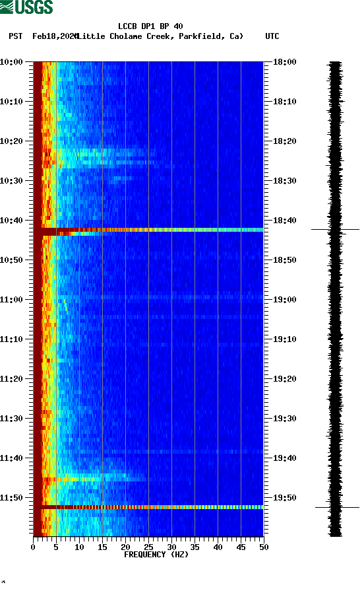Click the '10:00' PST time label
The height and width of the screenshot is (589, 364).
pyautogui.click(x=11, y=61)
